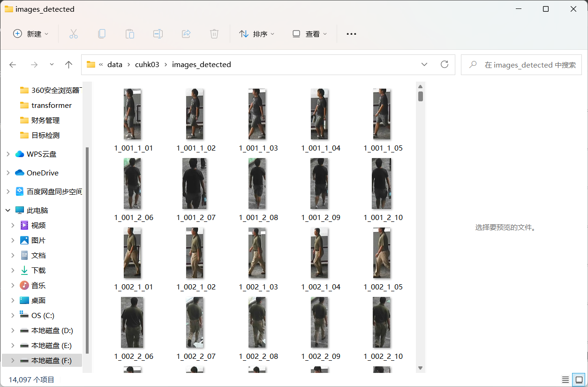Expand the WPS云盘 tree node
The image size is (588, 387).
tap(8, 154)
